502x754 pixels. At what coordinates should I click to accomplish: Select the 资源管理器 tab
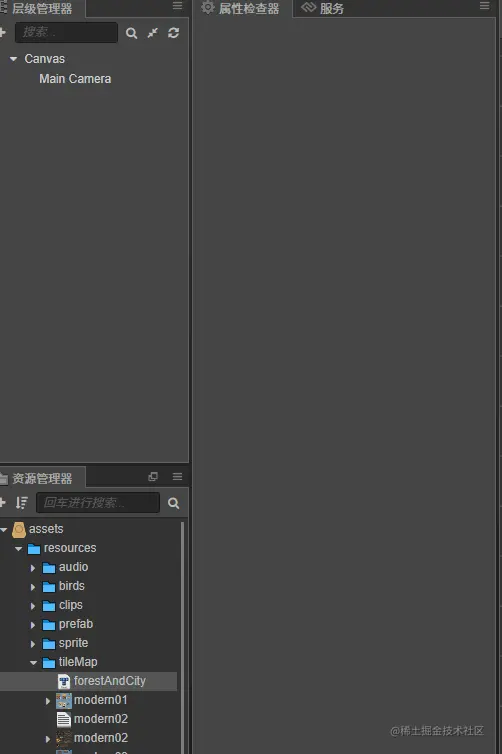[x=41, y=478]
